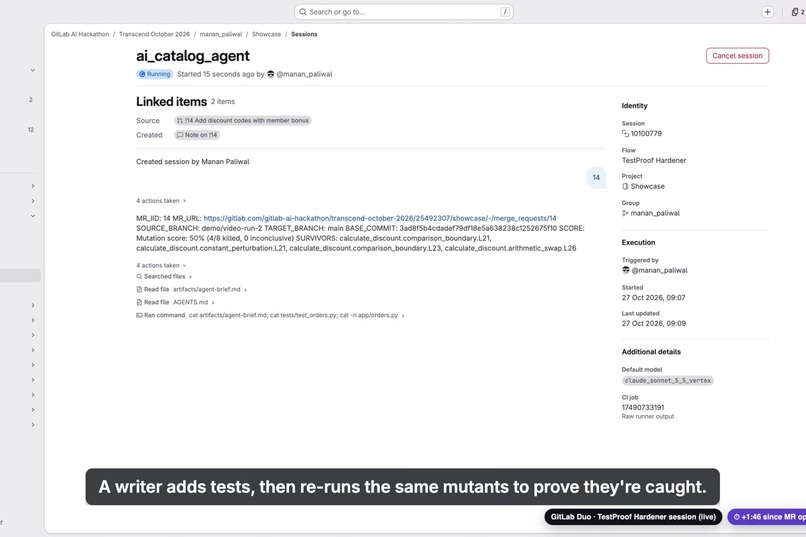Click the 14 chat bubble
This screenshot has height=537, width=806.
click(x=596, y=177)
